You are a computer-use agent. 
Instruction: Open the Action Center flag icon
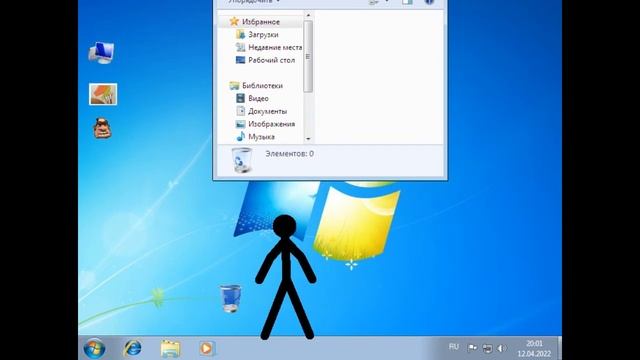472,348
